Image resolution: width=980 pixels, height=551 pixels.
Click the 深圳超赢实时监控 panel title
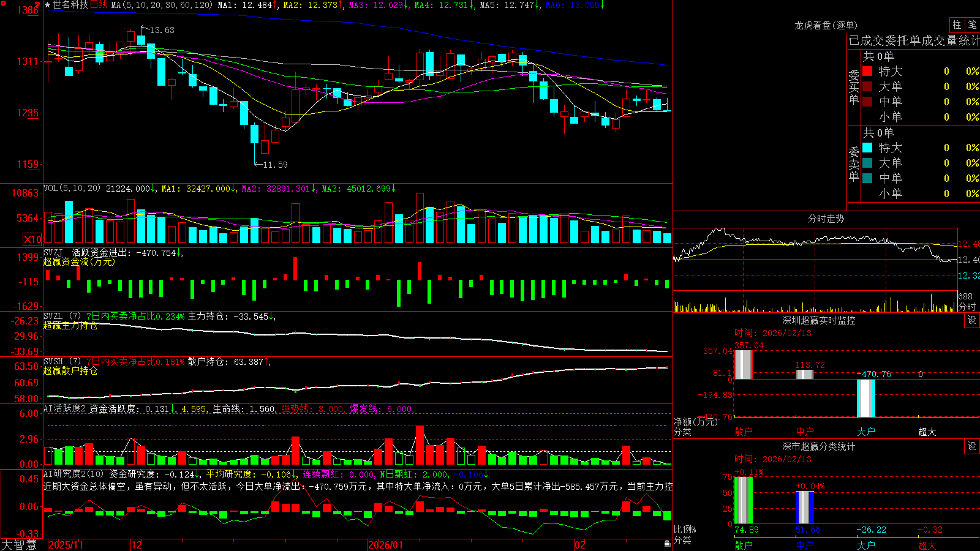click(819, 320)
